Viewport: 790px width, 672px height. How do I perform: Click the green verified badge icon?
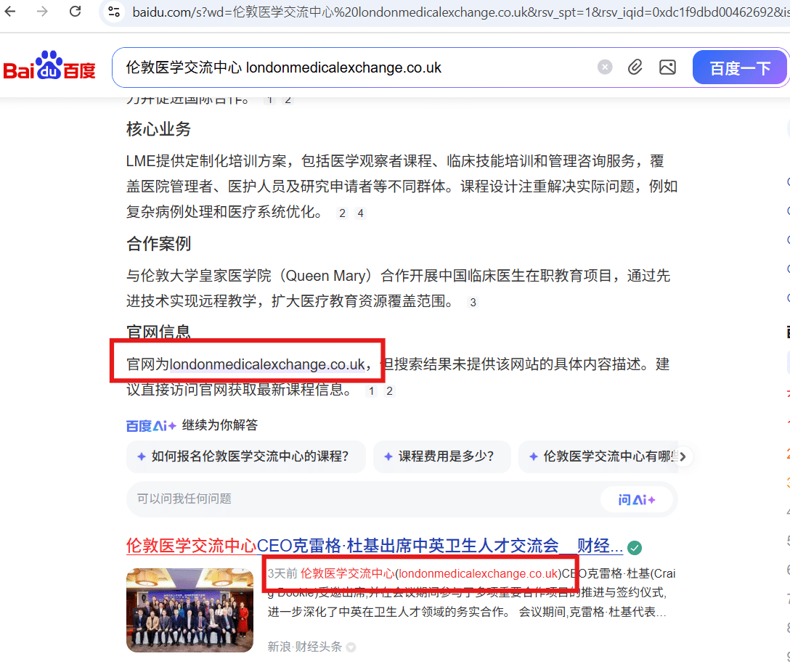635,547
